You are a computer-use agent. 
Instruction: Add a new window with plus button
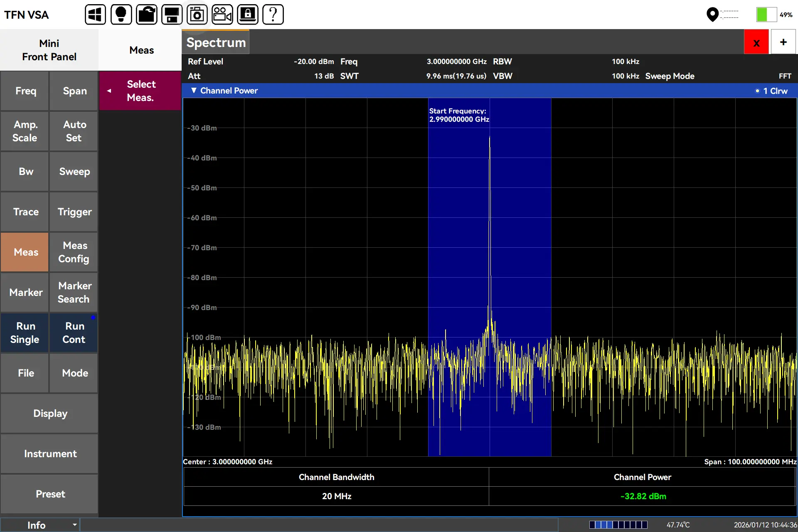pyautogui.click(x=783, y=42)
